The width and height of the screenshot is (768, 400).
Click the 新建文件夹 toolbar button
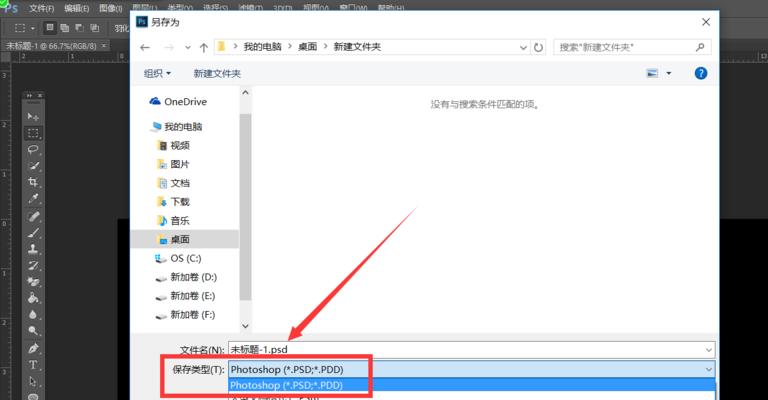coord(217,73)
